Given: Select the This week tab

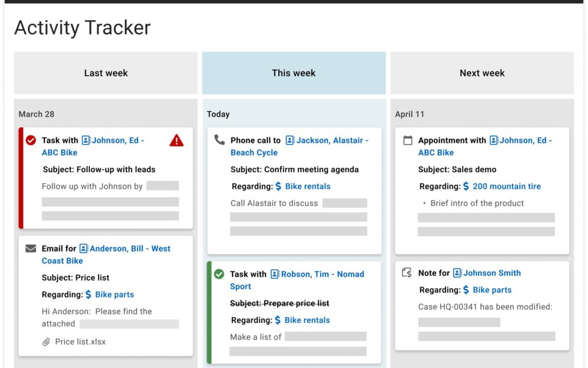Looking at the screenshot, I should click(293, 73).
